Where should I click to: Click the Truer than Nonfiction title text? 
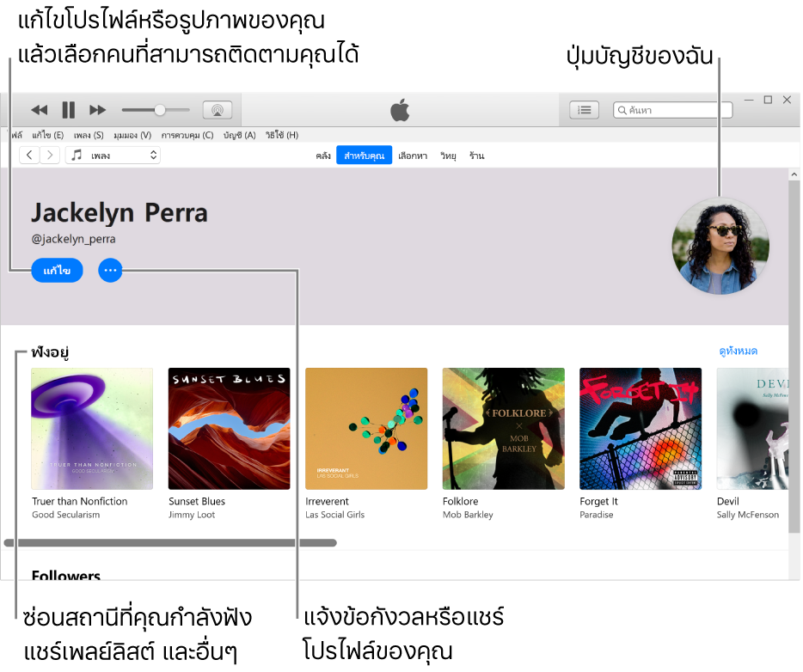(80, 502)
